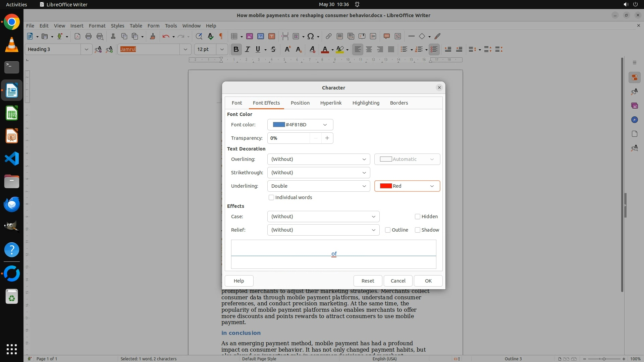Click the Italic toolbar icon
Viewport: 644px width, 362px height.
coord(247,49)
